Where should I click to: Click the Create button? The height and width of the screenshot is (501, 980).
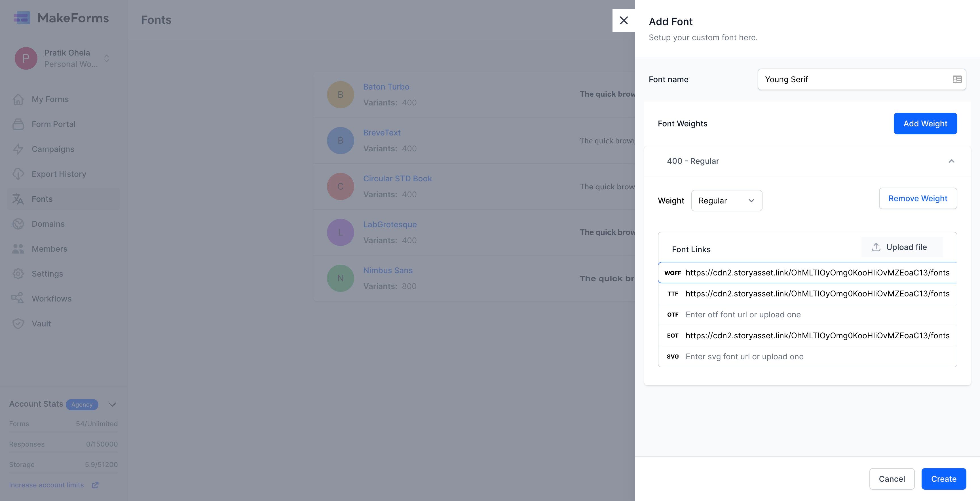pyautogui.click(x=943, y=479)
